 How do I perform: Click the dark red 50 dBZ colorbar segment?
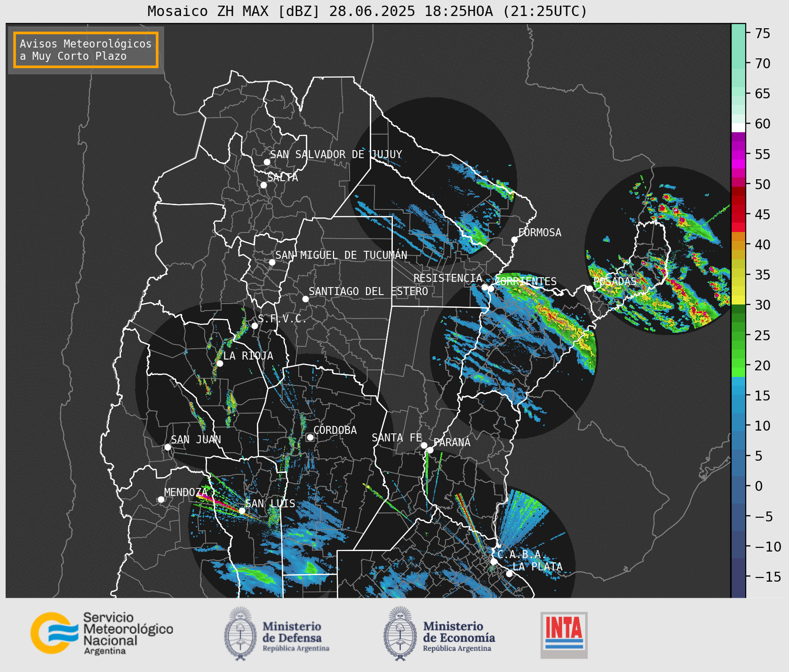pos(738,191)
